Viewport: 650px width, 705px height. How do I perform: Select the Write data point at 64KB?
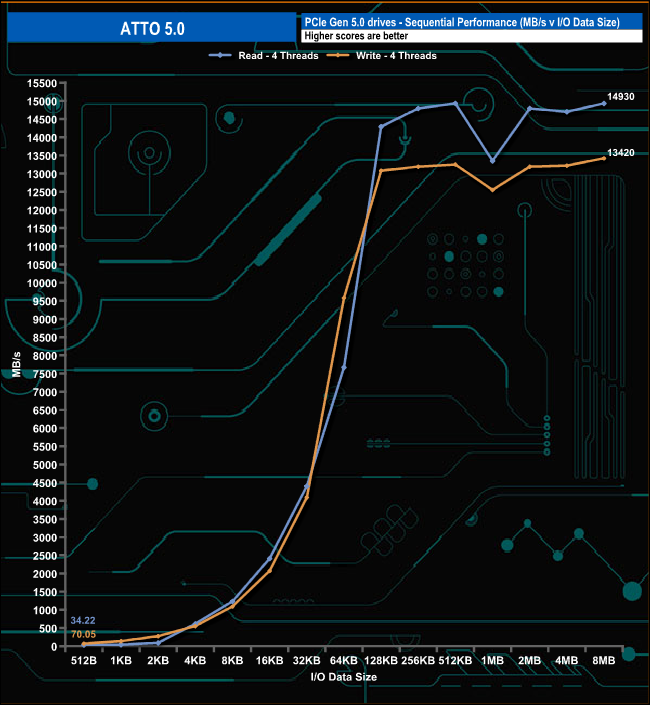click(x=344, y=298)
